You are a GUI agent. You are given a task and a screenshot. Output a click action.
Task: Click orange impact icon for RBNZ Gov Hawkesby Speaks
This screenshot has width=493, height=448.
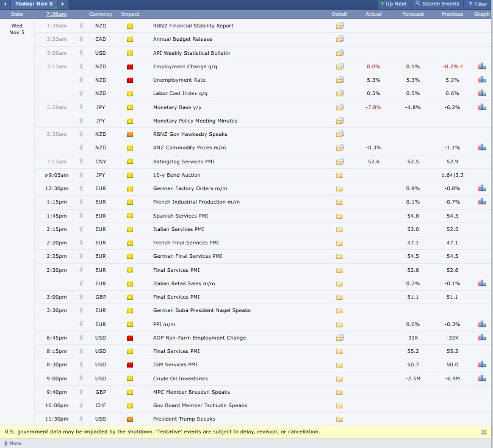(x=130, y=134)
